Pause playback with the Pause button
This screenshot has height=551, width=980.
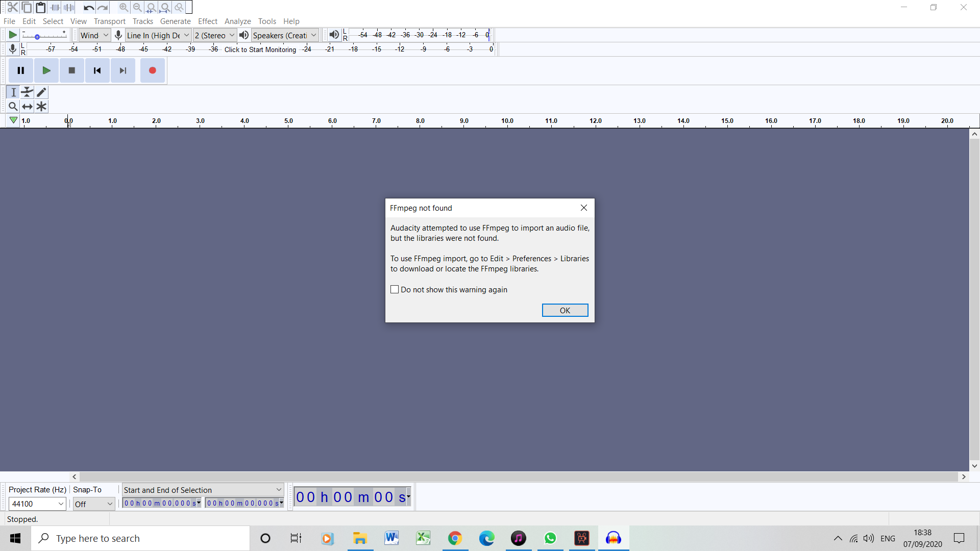click(x=21, y=70)
